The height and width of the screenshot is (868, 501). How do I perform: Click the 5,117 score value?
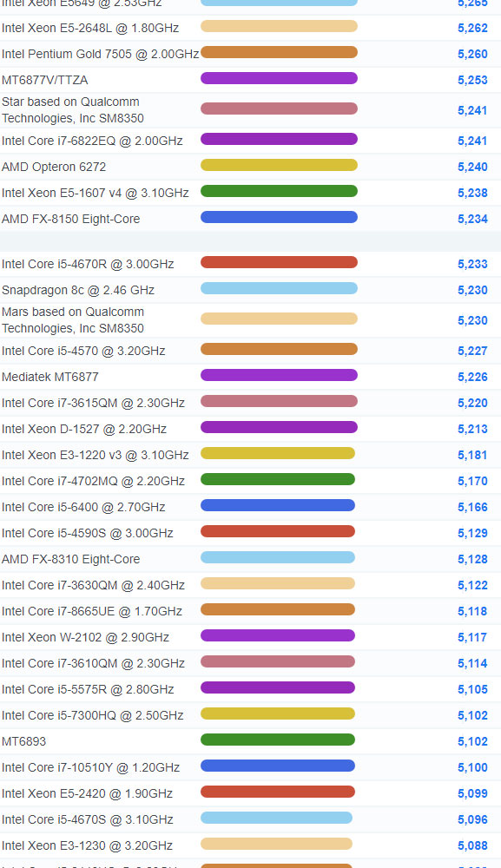pos(472,638)
